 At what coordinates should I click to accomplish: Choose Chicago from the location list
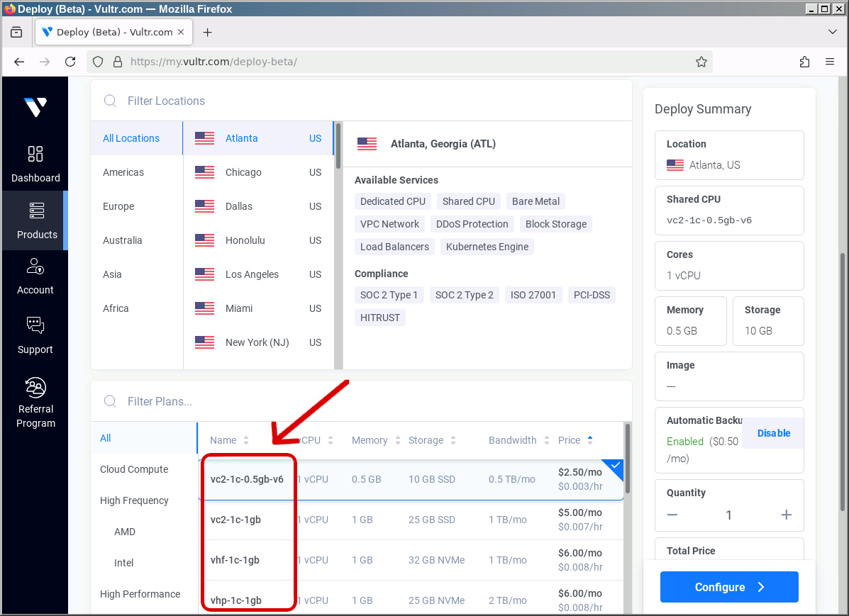tap(243, 172)
